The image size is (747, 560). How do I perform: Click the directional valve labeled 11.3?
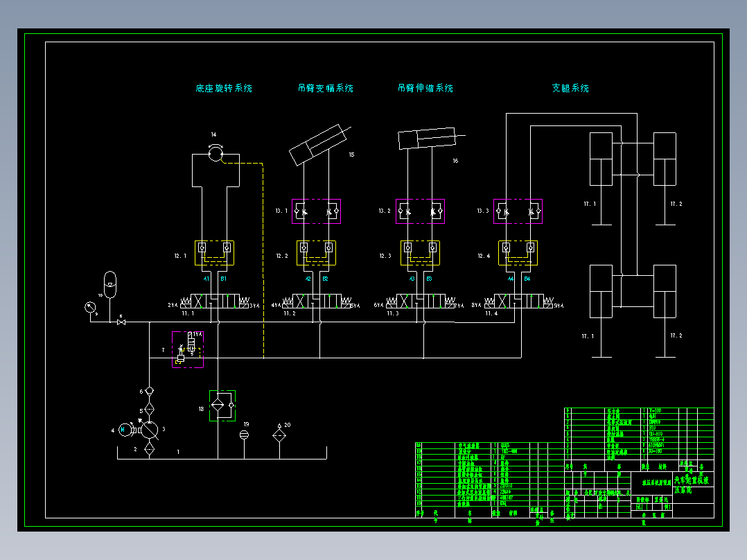420,301
